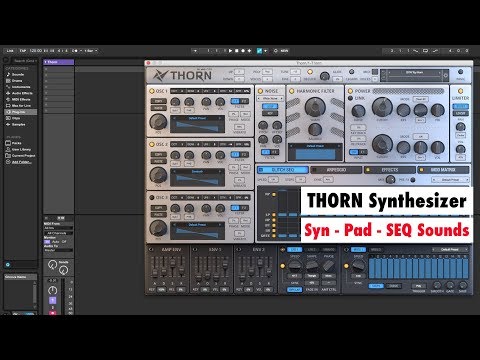
Task: Open the OSC 1 waveform preset selector
Action: [197, 118]
